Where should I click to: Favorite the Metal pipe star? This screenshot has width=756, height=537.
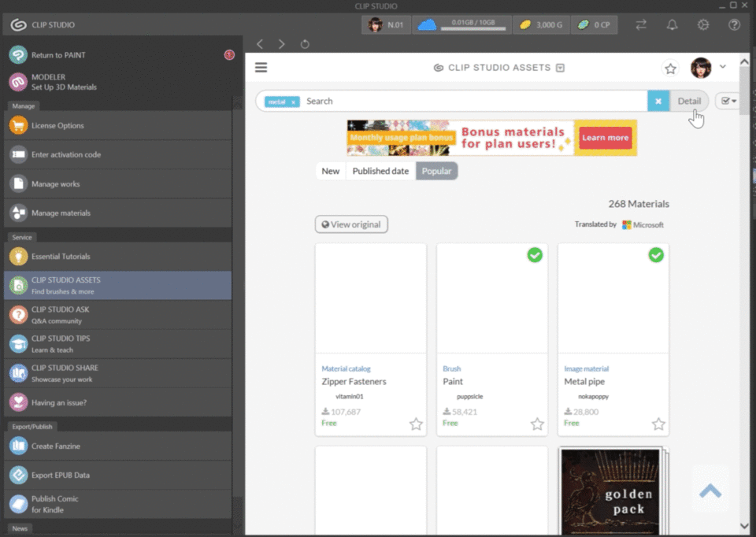(x=658, y=424)
